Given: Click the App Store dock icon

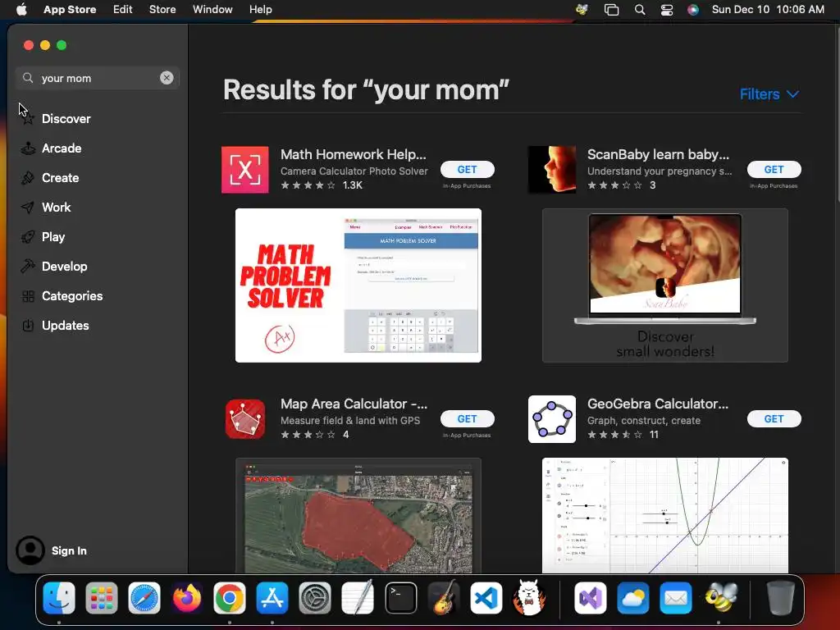Looking at the screenshot, I should coord(272,598).
